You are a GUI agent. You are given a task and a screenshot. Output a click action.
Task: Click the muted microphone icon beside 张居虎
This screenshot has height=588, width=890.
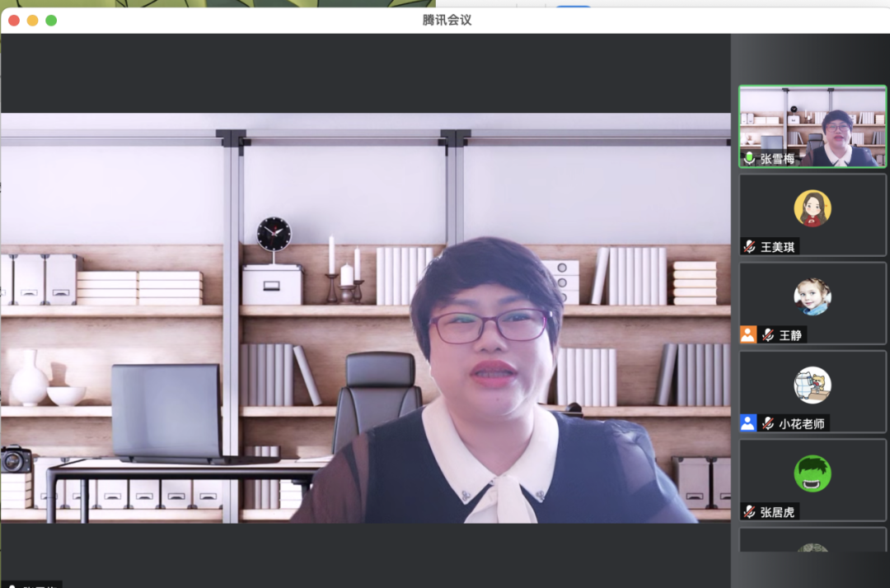750,512
